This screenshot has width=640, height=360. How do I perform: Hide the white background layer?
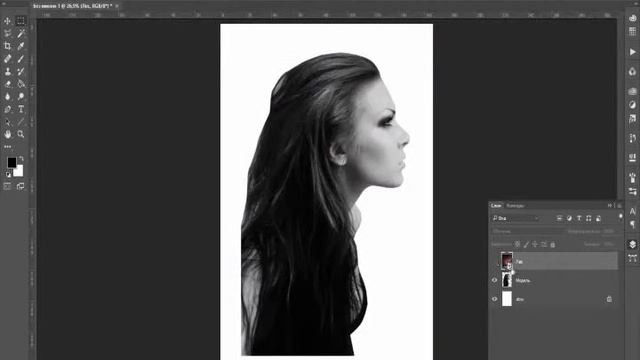495,299
